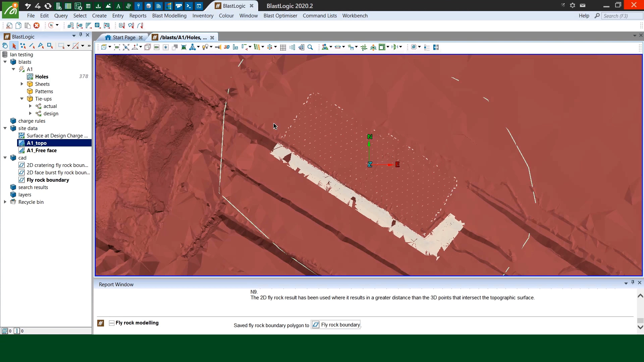Image resolution: width=644 pixels, height=362 pixels.
Task: Click the undo arrow icon
Action: coord(28,6)
